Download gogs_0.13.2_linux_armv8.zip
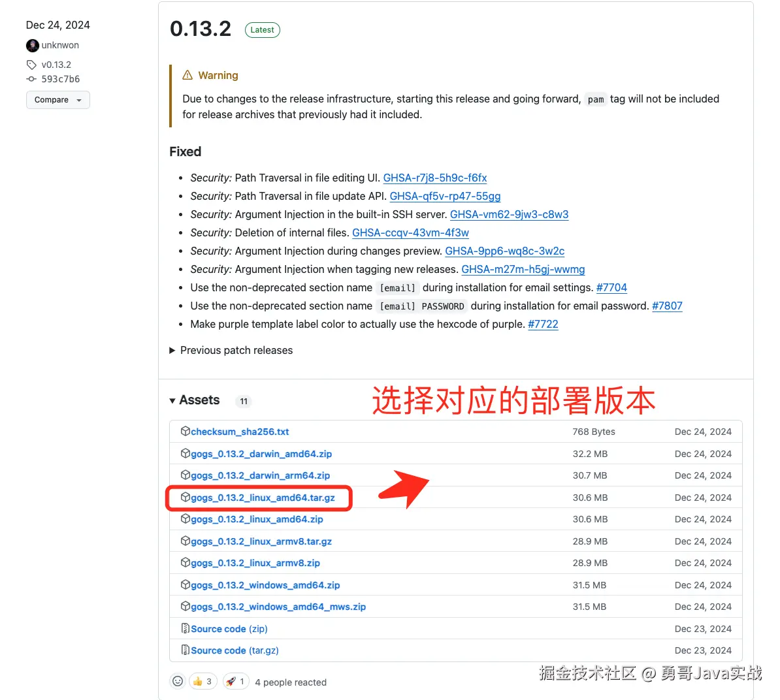This screenshot has height=700, width=780. [x=255, y=564]
